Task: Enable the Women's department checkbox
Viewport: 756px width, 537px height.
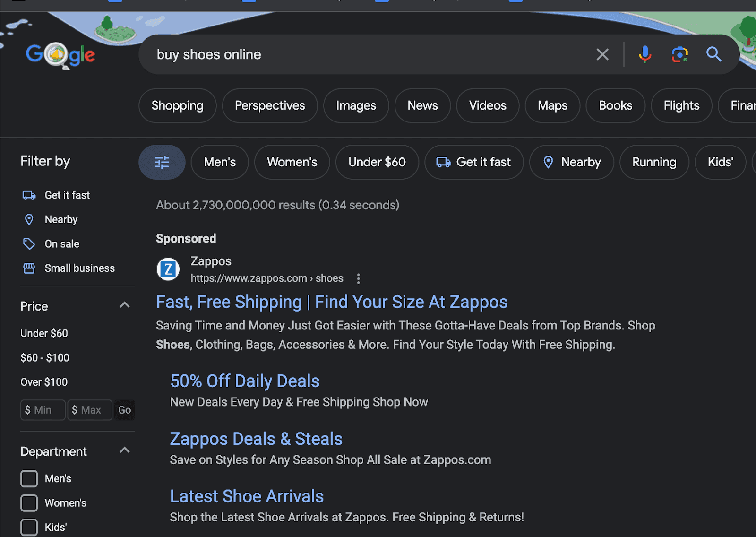Action: (x=29, y=503)
